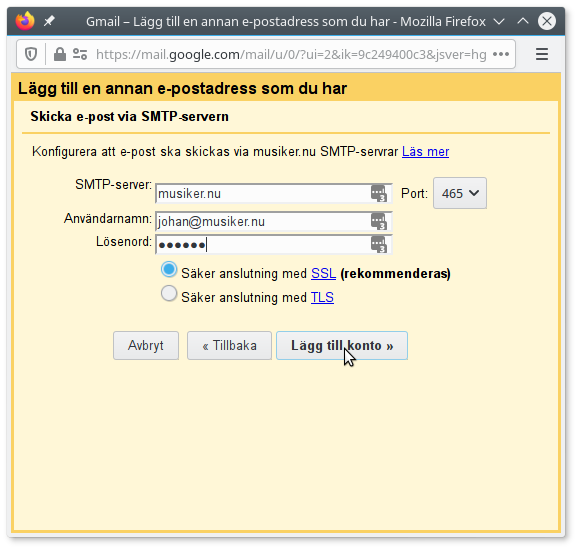Screen dimensions: 578x550
Task: Click password manager icon in Användarnamn field
Action: pos(379,221)
